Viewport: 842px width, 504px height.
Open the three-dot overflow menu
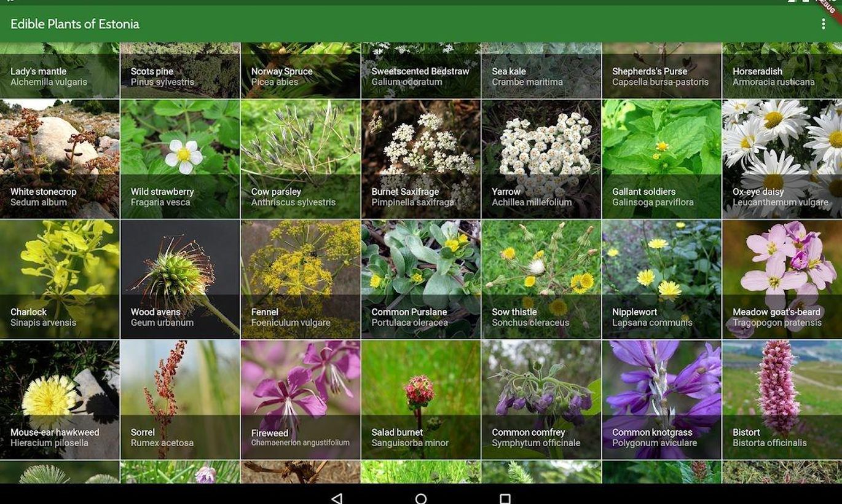[824, 24]
